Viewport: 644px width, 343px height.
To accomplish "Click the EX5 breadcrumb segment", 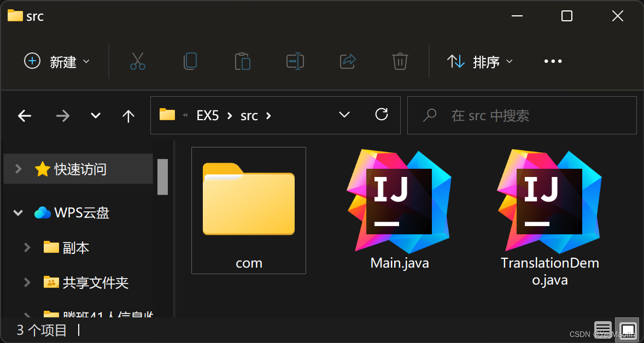I will [x=207, y=116].
